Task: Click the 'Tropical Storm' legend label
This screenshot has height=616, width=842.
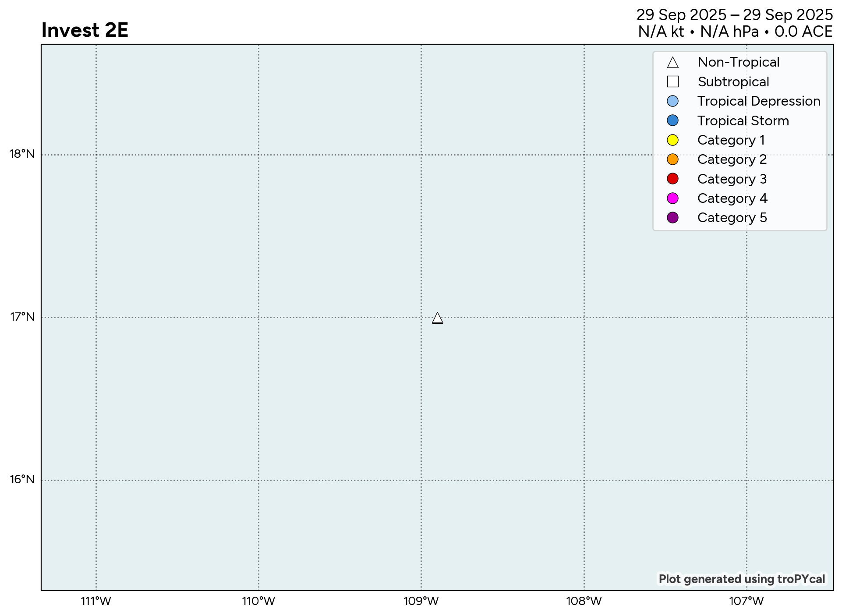Action: (x=743, y=120)
